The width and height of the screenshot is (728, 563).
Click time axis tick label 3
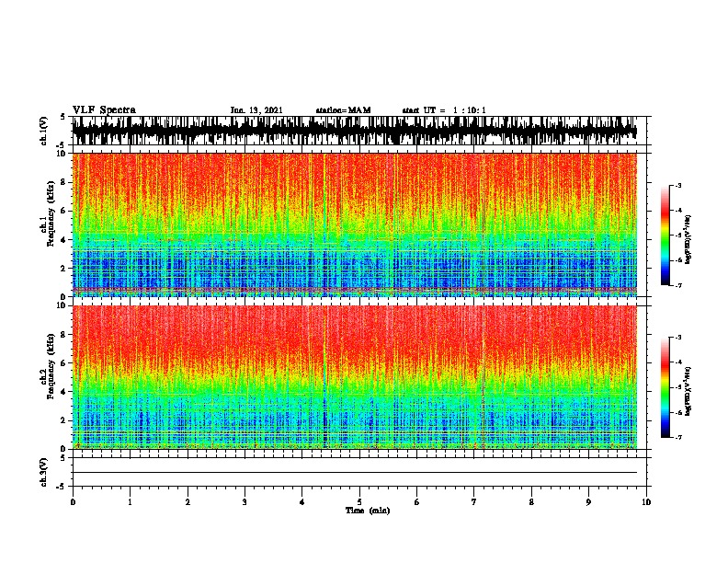tap(245, 502)
